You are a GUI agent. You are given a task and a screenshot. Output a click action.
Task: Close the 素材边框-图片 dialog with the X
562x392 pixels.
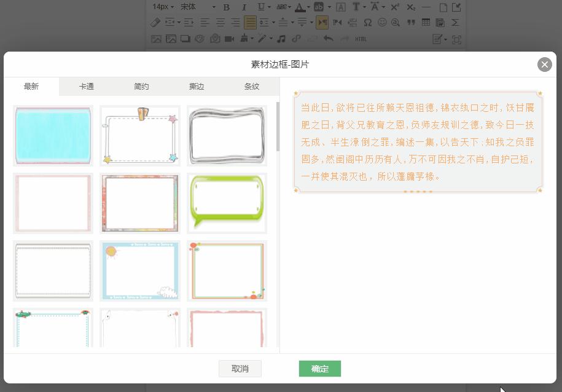click(x=545, y=65)
